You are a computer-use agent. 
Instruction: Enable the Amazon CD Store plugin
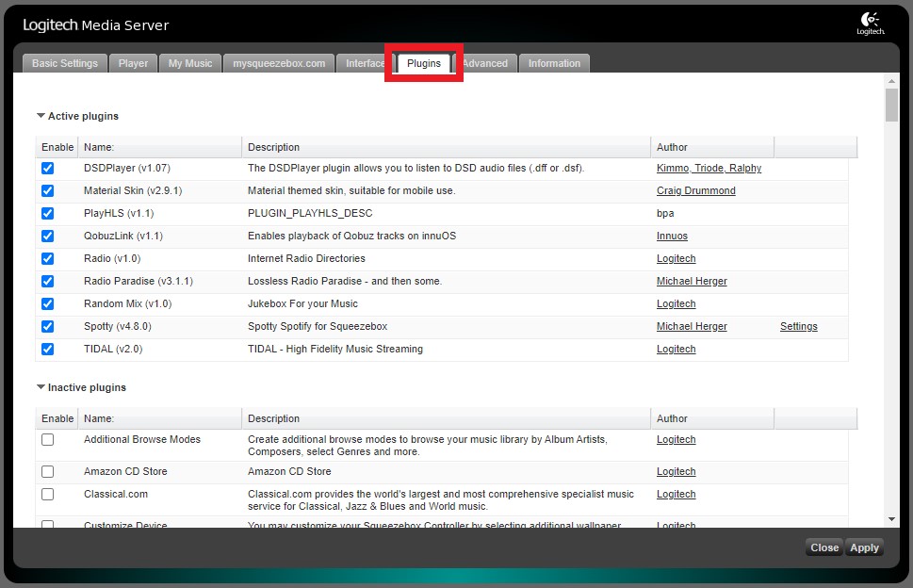coord(48,471)
